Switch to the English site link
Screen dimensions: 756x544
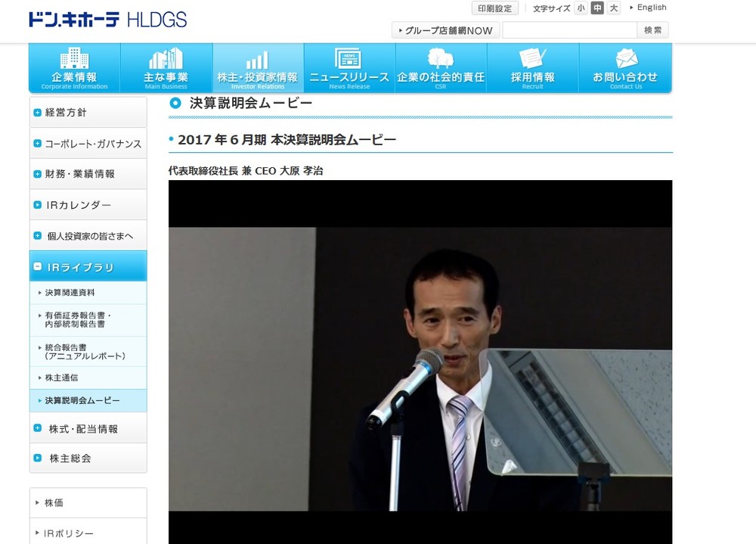tap(650, 8)
